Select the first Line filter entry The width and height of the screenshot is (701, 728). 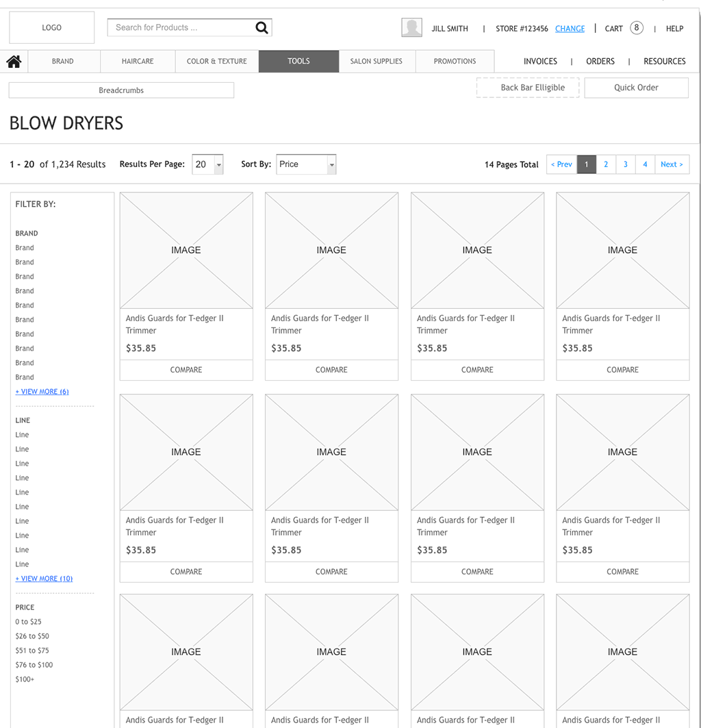[x=22, y=435]
